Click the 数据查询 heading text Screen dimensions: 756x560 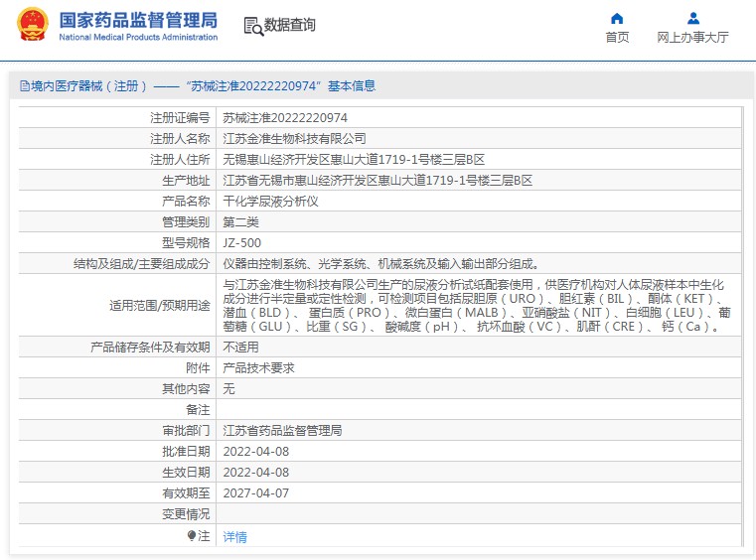point(290,25)
